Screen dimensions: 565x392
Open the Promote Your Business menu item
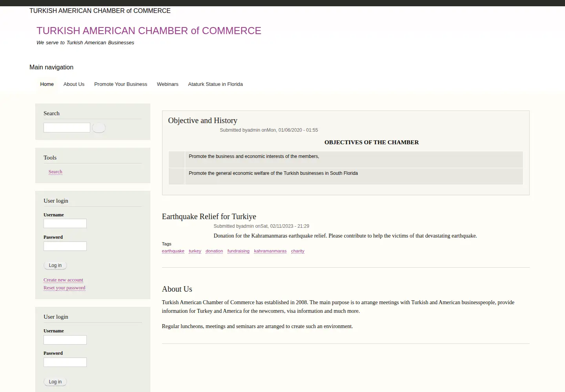(120, 84)
